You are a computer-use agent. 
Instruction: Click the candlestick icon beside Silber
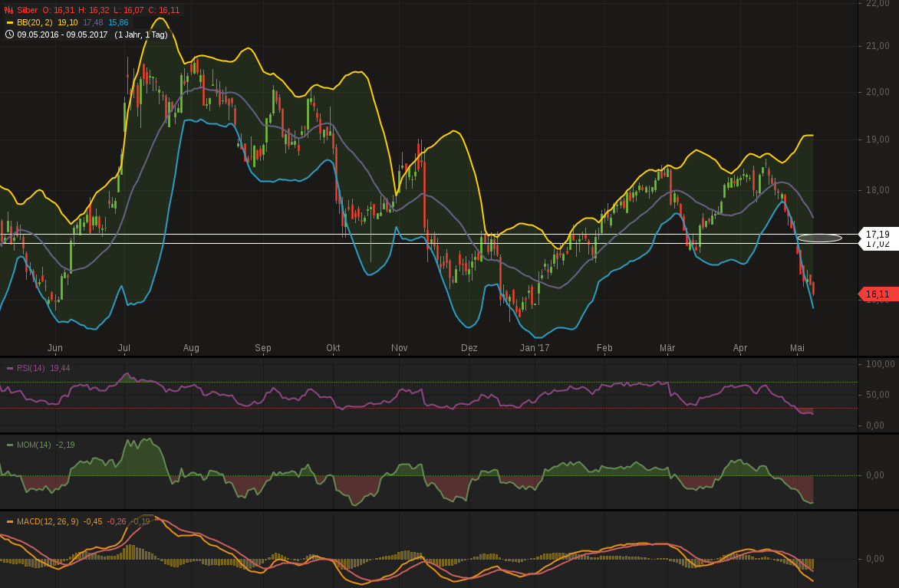pyautogui.click(x=8, y=10)
